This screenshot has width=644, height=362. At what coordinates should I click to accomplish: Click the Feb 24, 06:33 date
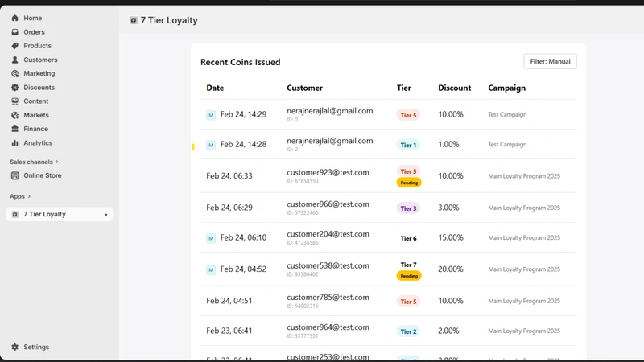point(229,175)
